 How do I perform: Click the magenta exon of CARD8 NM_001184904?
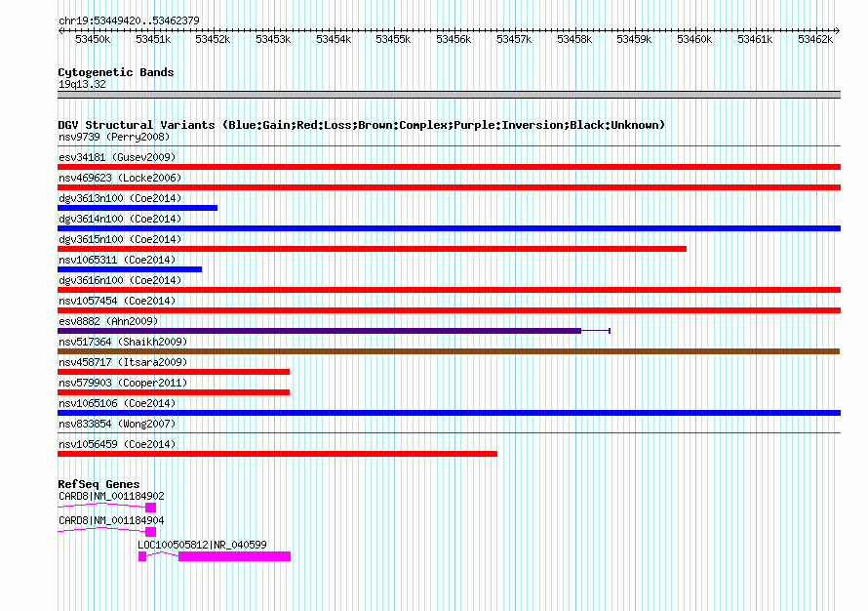pos(150,532)
